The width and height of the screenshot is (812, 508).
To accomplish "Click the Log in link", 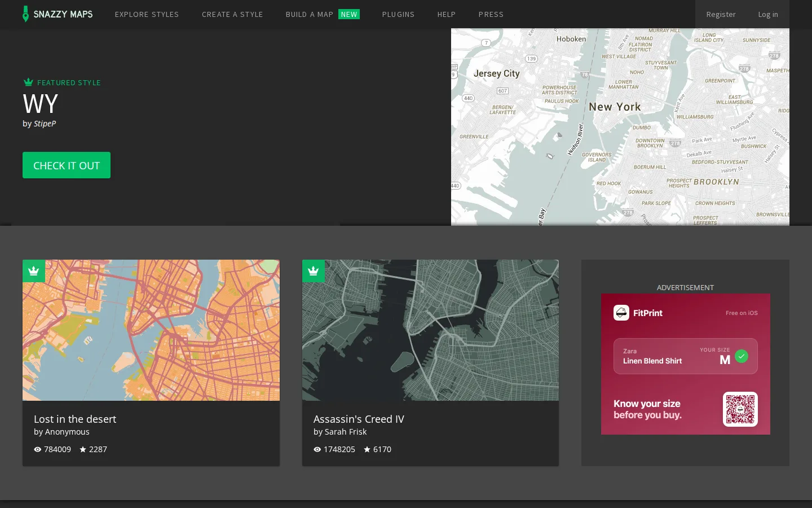I will coord(768,14).
